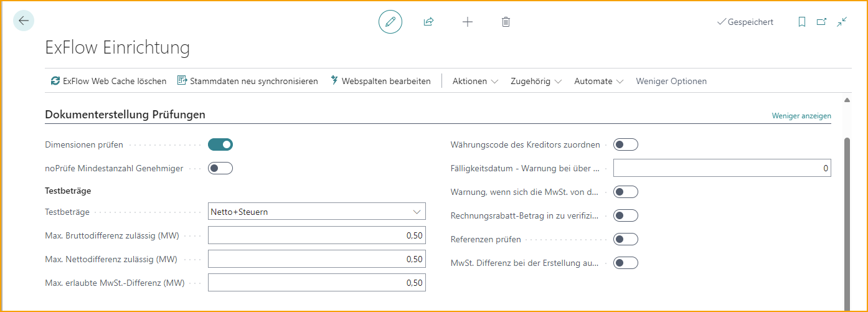The image size is (868, 312).
Task: Toggle Referenzen prüfen switch
Action: [626, 239]
